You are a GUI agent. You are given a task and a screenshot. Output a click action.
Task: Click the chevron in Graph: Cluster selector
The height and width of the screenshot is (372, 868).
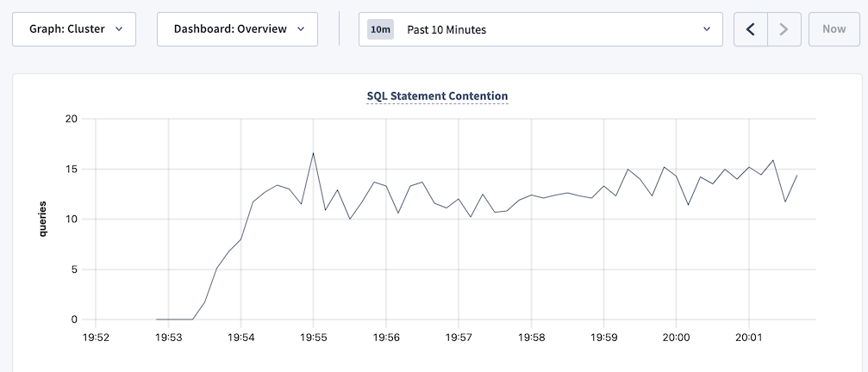pyautogui.click(x=119, y=29)
